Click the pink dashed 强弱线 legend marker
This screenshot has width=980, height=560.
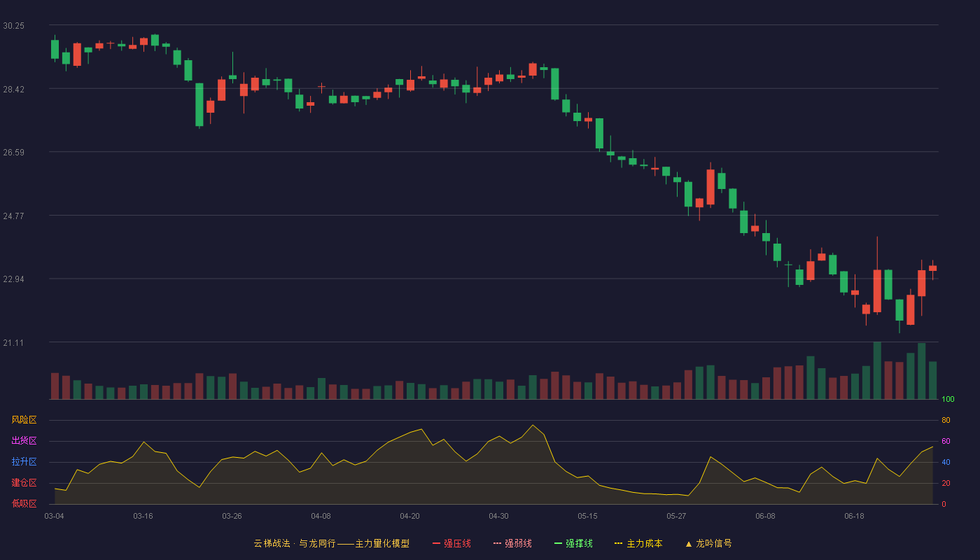(x=497, y=543)
